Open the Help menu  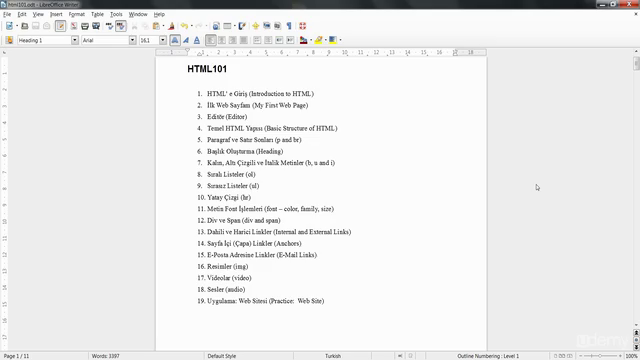(x=159, y=14)
